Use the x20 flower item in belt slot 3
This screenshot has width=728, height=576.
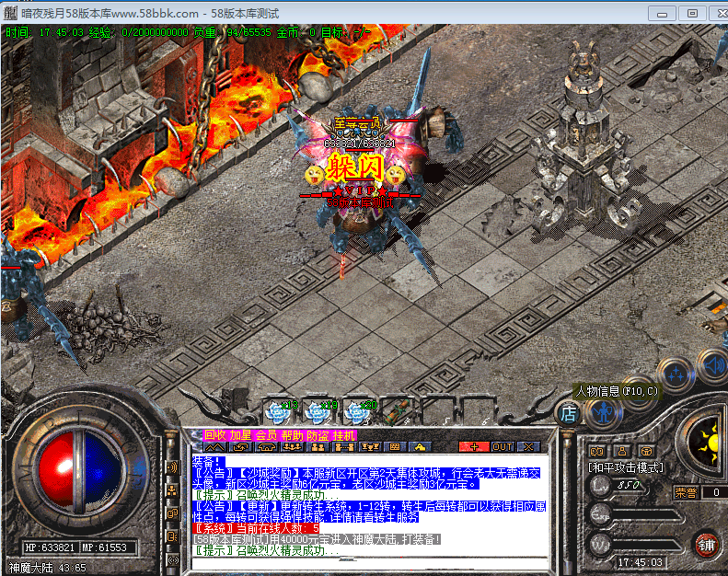click(358, 411)
